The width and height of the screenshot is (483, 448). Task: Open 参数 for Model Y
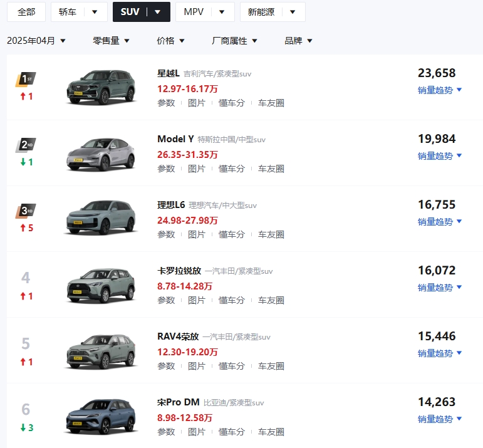tap(166, 169)
